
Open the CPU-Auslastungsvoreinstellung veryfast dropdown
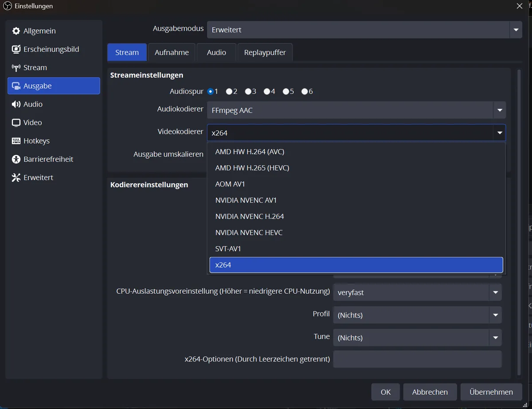point(417,292)
